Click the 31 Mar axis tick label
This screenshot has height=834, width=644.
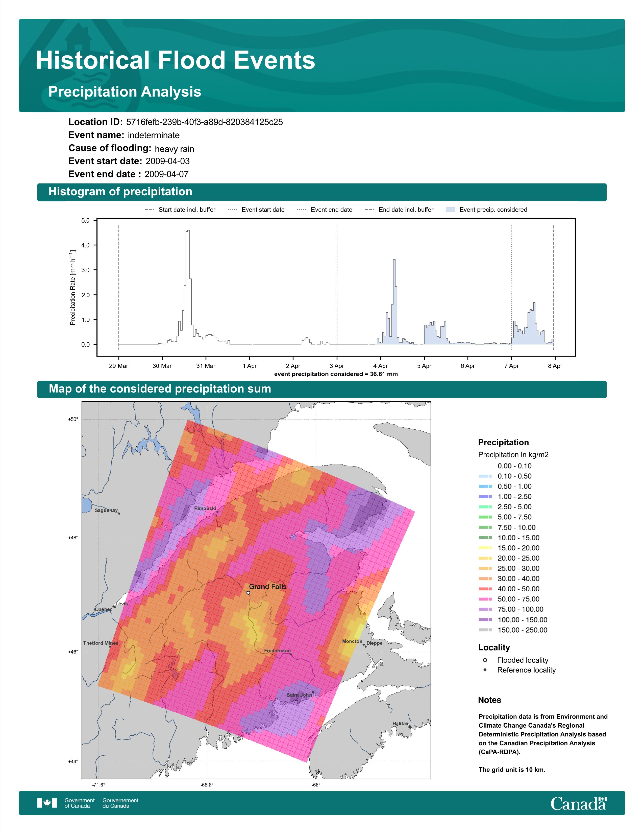pyautogui.click(x=206, y=366)
